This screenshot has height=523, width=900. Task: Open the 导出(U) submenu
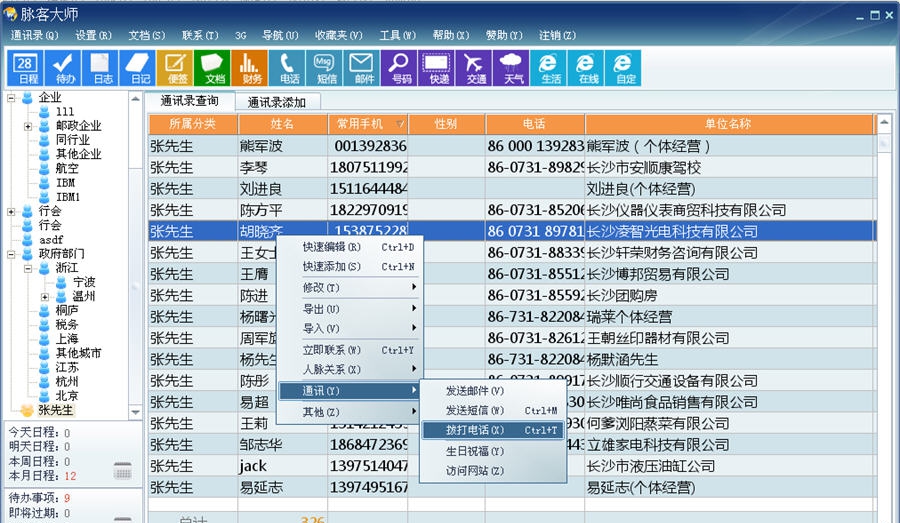[x=350, y=309]
